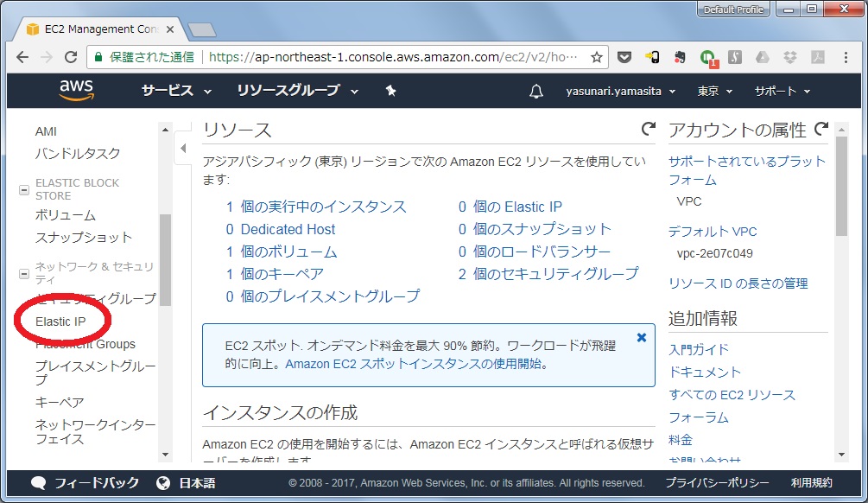Open the yasunari.yamasita account menu
The image size is (868, 503).
pyautogui.click(x=620, y=92)
